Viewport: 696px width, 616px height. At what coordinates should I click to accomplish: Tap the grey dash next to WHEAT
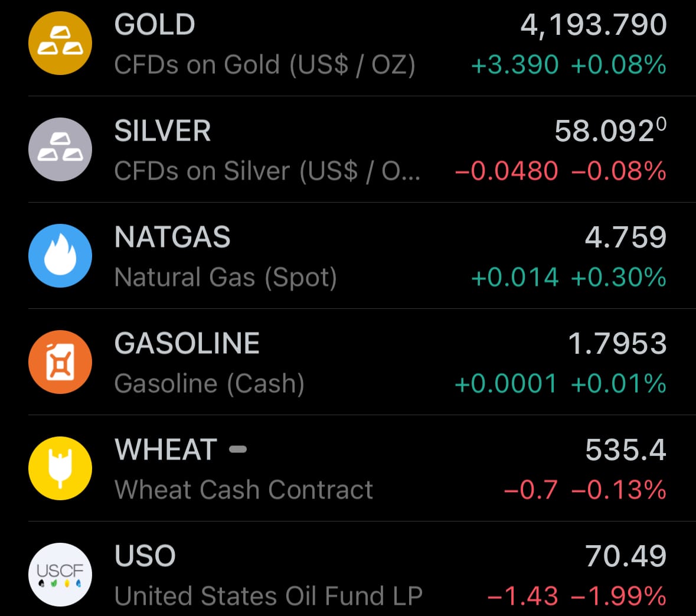click(238, 449)
